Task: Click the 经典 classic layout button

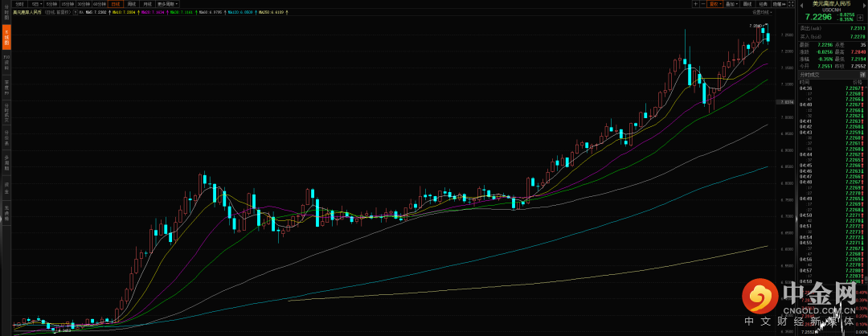Action: click(763, 4)
